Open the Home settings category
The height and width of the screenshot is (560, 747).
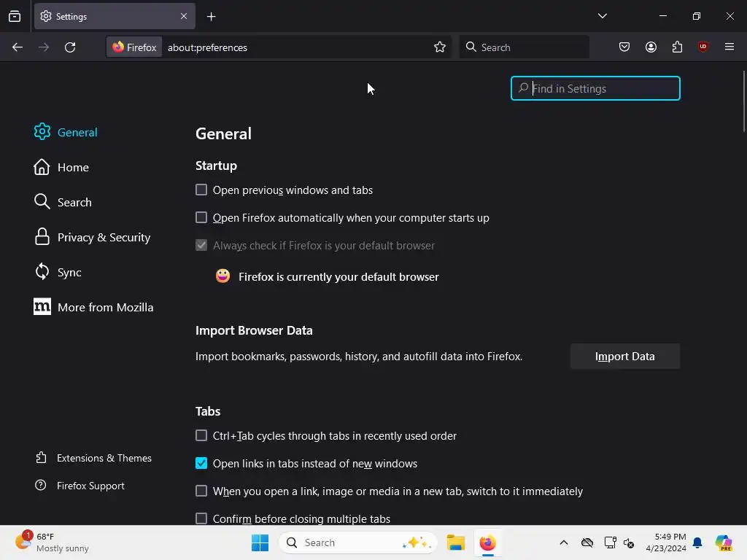click(61, 167)
